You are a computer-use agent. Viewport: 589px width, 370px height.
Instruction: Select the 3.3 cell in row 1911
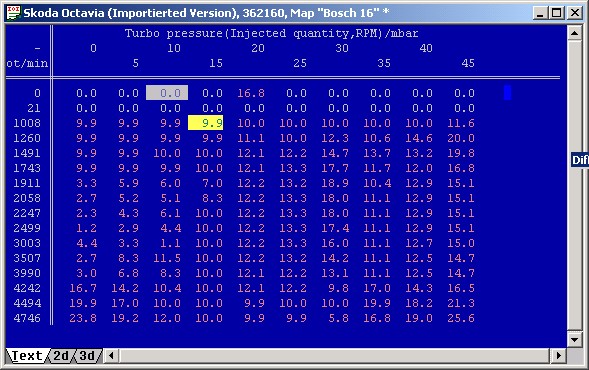(86, 183)
